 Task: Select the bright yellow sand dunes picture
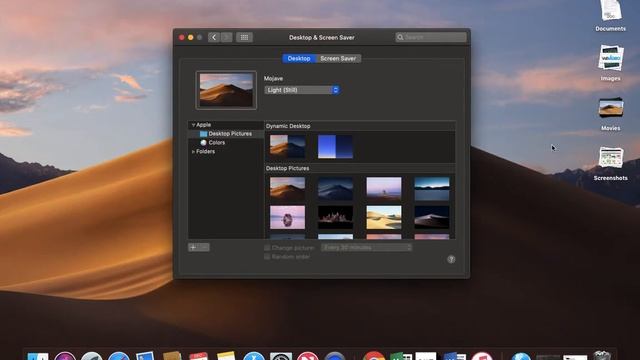click(384, 217)
